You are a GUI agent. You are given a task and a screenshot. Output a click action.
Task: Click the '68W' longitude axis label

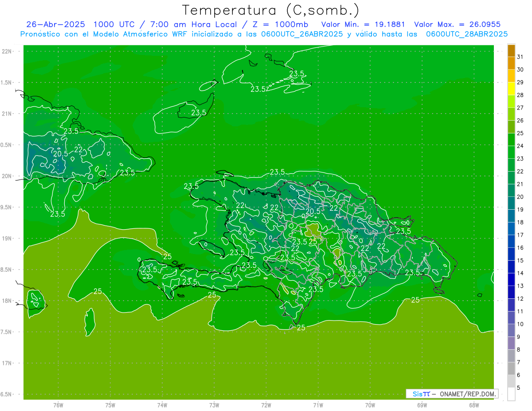473,405
